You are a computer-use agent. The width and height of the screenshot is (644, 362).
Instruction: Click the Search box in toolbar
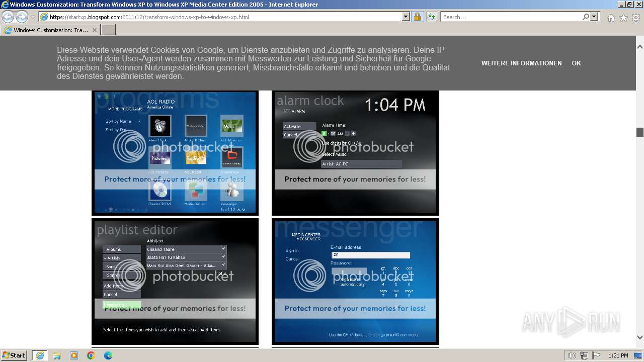coord(511,17)
